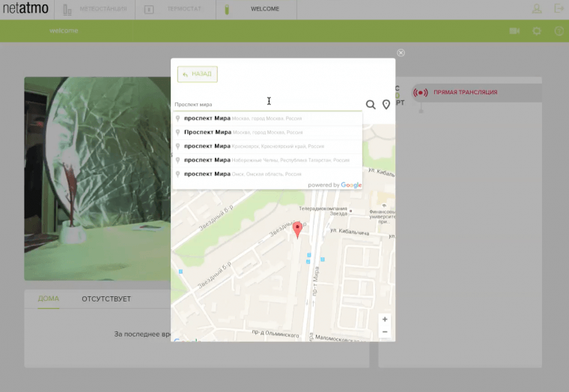Open the user account icon
The height and width of the screenshot is (392, 569).
[537, 9]
